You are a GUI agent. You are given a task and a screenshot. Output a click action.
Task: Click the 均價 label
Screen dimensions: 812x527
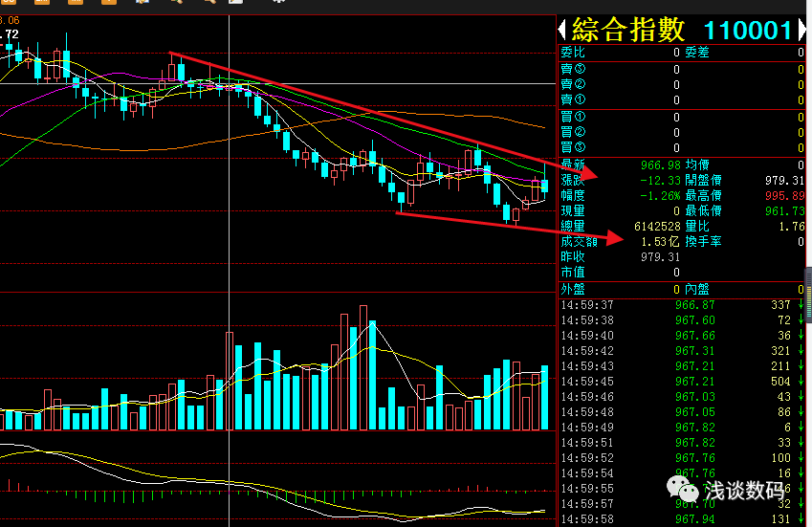tap(697, 165)
